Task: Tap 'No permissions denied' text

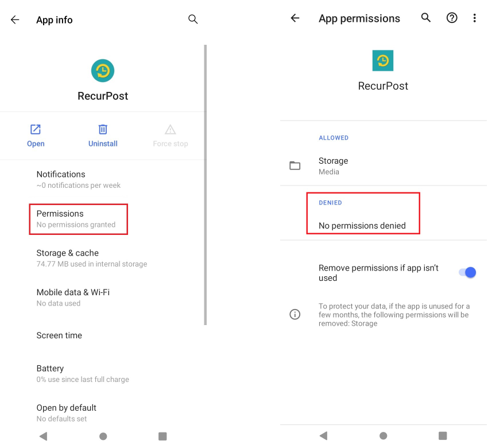Action: pyautogui.click(x=362, y=225)
